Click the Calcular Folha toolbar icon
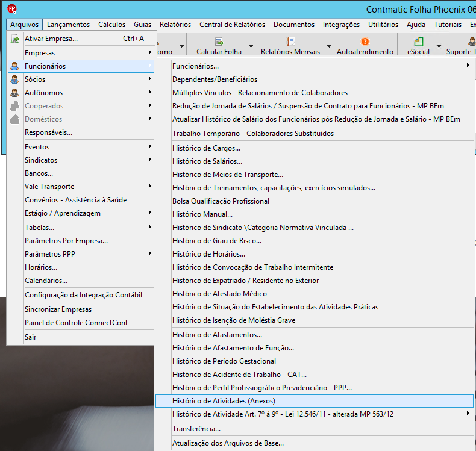The image size is (476, 451). click(x=219, y=42)
